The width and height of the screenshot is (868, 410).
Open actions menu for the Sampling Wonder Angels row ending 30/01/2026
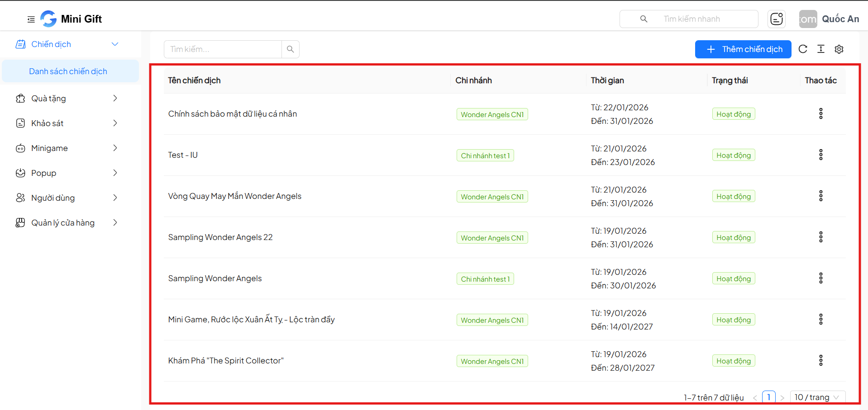(820, 278)
